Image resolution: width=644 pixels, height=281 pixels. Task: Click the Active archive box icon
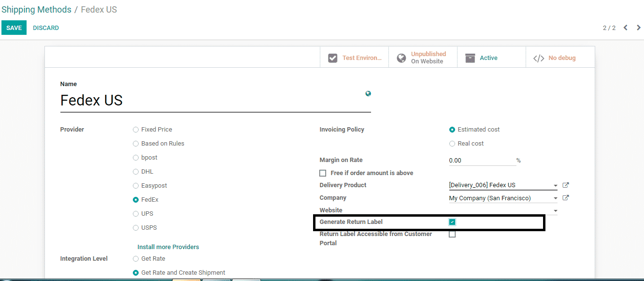click(470, 58)
